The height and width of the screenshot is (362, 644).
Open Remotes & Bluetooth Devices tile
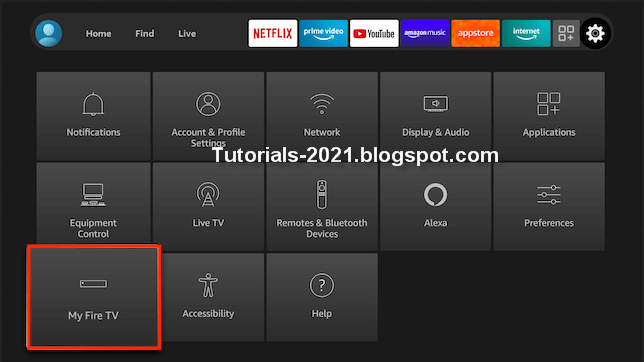coord(322,206)
